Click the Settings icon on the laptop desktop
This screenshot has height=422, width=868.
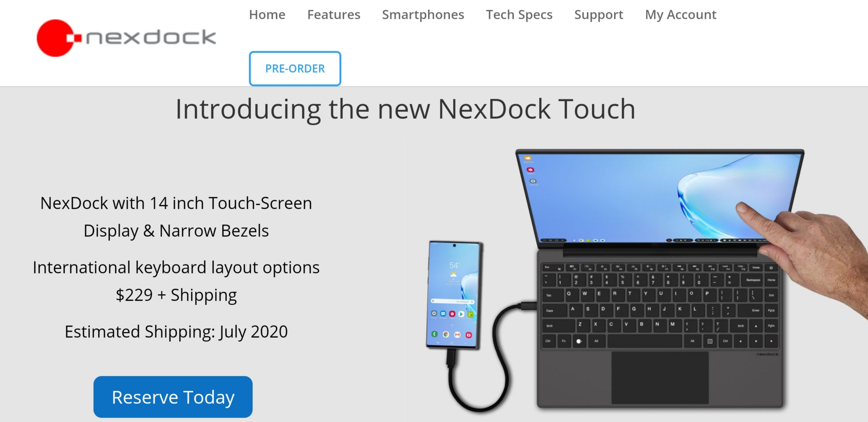[533, 181]
